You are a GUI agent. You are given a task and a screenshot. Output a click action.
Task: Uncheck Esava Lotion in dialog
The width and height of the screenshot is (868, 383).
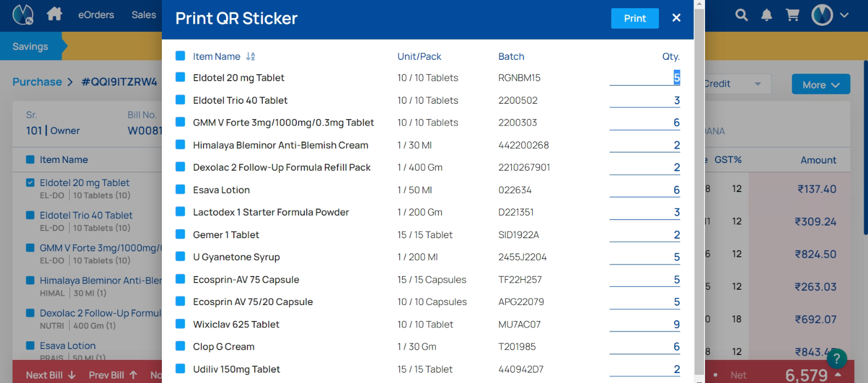(x=180, y=189)
